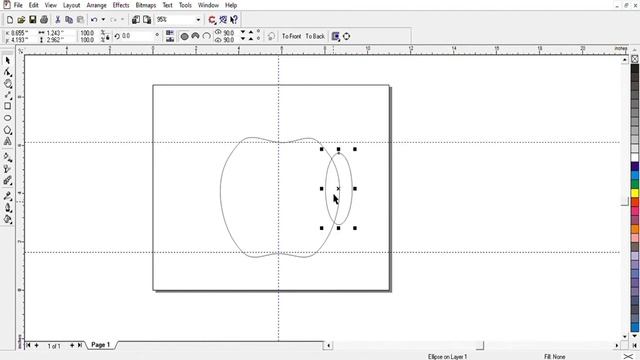
Task: Convert the ellipse to curves
Action: 346,36
